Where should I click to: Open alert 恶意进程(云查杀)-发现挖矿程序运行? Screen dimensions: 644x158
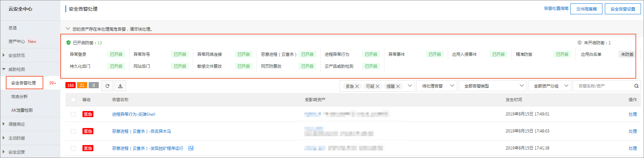[x=148, y=148]
